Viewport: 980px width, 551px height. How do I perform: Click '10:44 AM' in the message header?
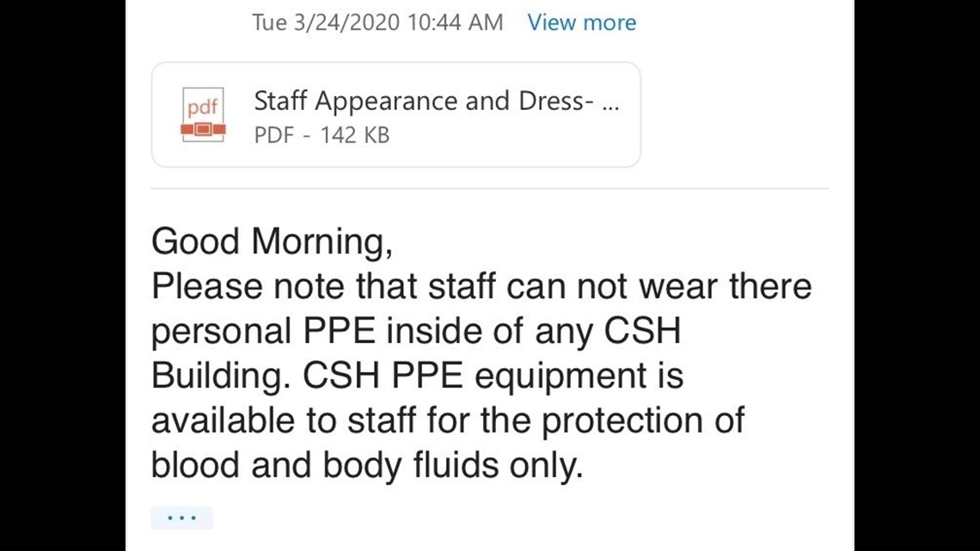coord(455,22)
